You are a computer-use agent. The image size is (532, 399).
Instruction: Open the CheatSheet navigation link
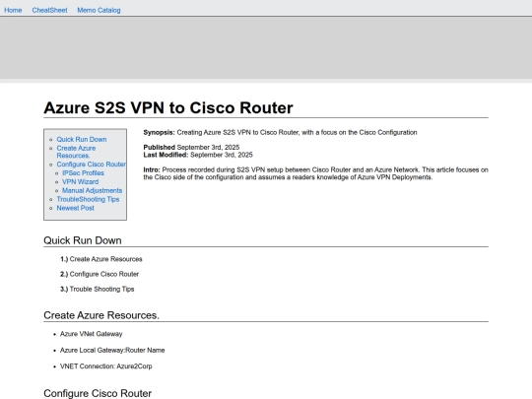tap(49, 10)
